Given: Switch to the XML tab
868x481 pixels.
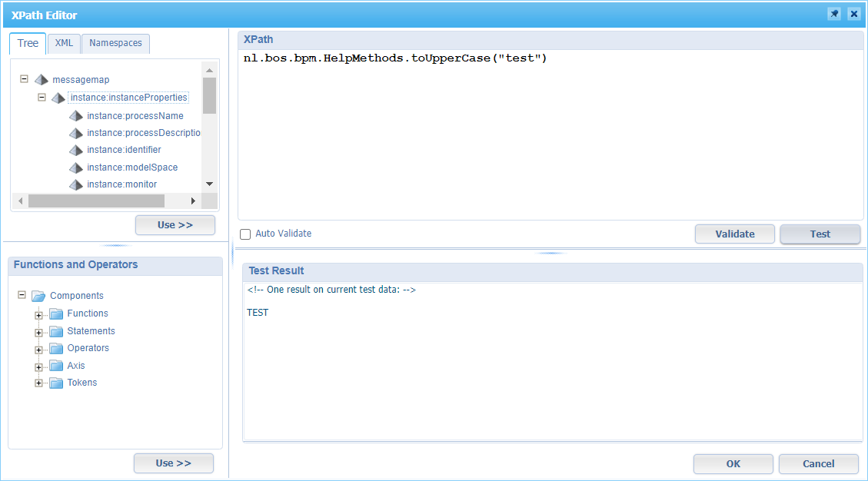Looking at the screenshot, I should [64, 43].
